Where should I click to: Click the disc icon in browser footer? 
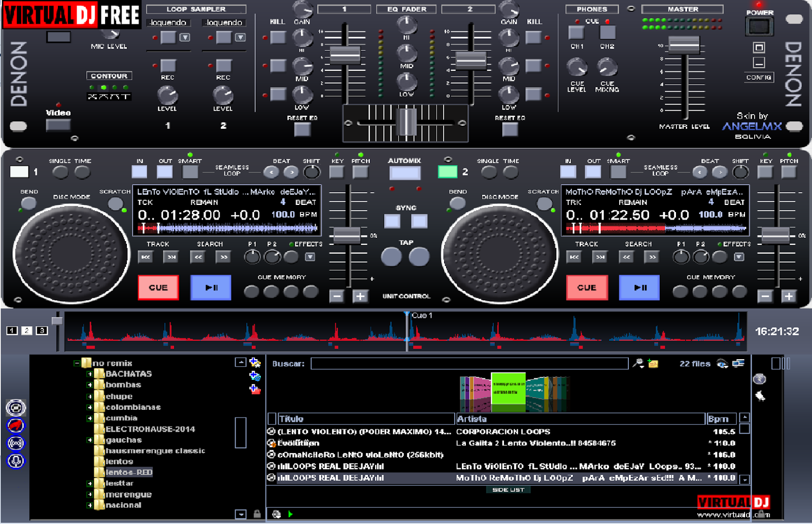[x=277, y=514]
